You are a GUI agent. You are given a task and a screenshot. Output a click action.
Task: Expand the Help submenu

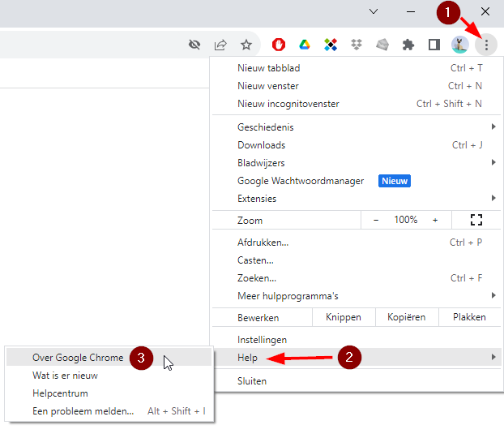point(357,357)
